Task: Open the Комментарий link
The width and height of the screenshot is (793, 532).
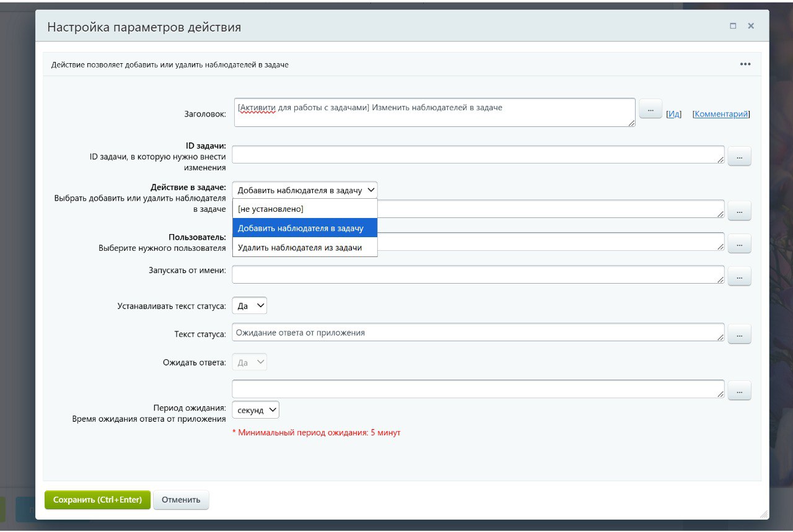Action: pos(721,114)
